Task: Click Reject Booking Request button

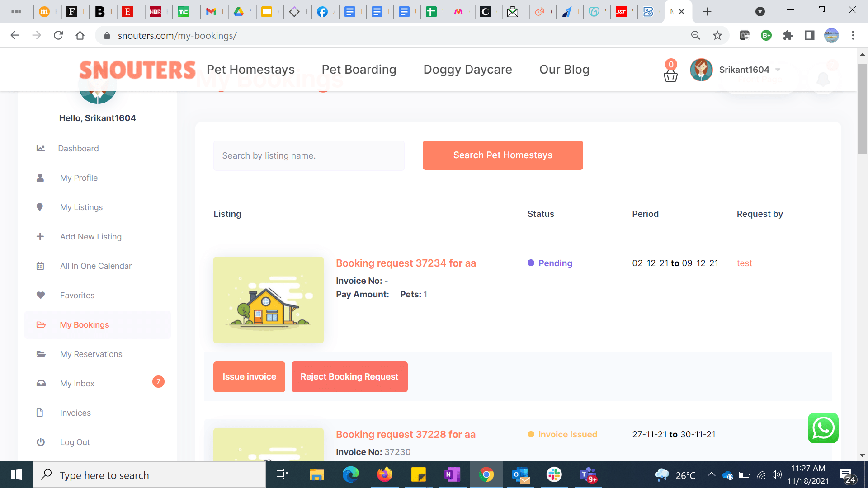Action: click(x=349, y=376)
